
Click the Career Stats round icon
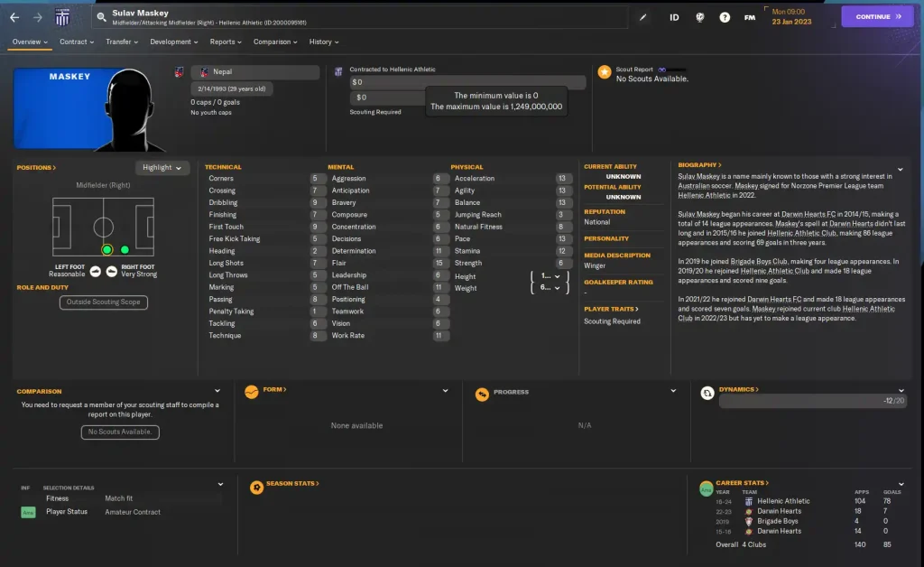pyautogui.click(x=706, y=488)
